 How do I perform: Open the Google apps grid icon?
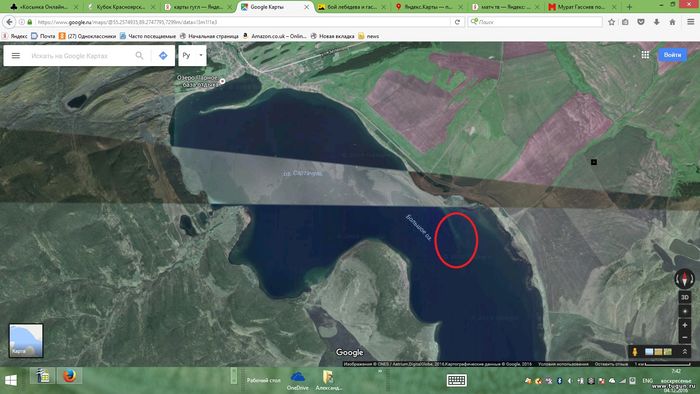[x=645, y=54]
